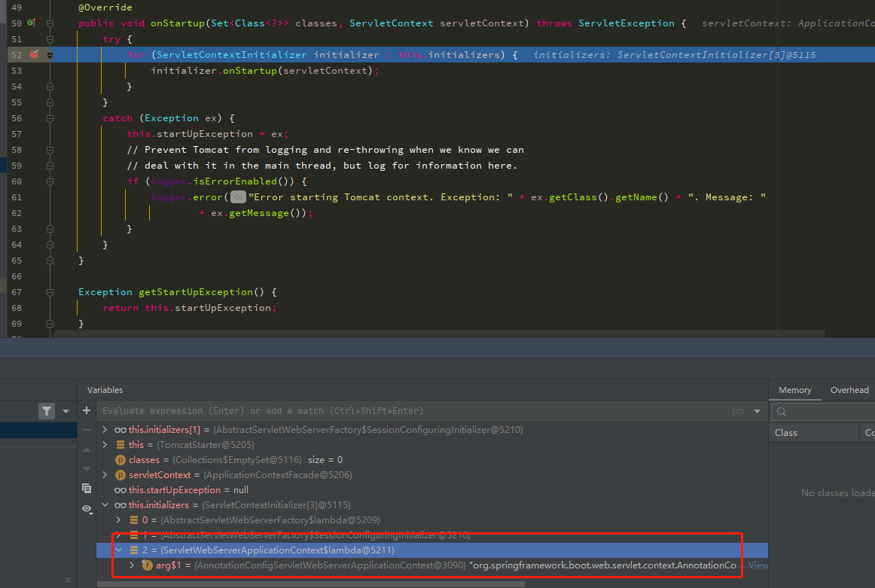Click the glasses icon beside this.startUpException
Viewport: 875px width, 588px height.
click(120, 490)
